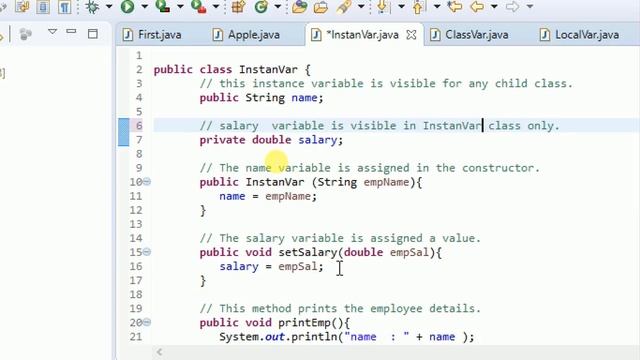
Task: Open the Previous Annotation dropdown arrow
Action: click(x=437, y=7)
